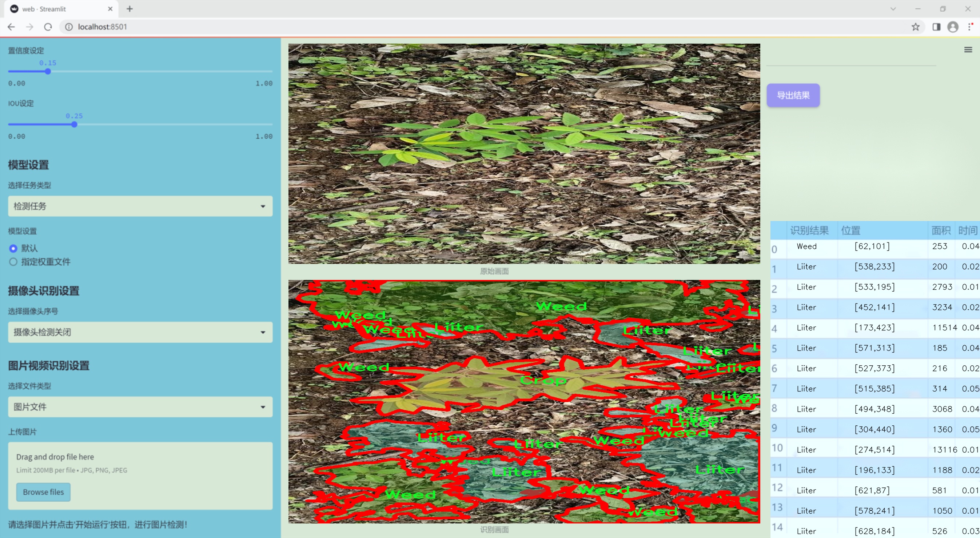980x538 pixels.
Task: Click the browser profile avatar icon
Action: (x=953, y=27)
